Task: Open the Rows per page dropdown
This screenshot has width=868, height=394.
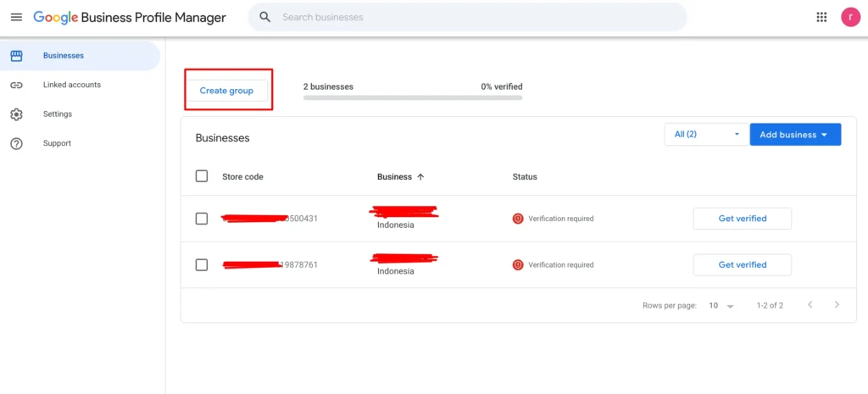Action: coord(721,306)
